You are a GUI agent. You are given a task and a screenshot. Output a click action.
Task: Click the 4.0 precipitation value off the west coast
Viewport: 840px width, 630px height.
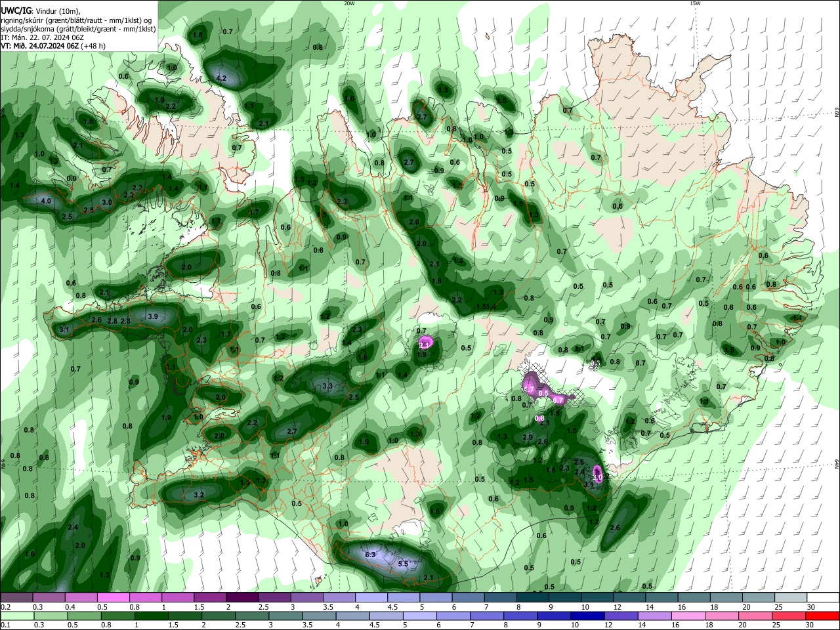pos(46,201)
